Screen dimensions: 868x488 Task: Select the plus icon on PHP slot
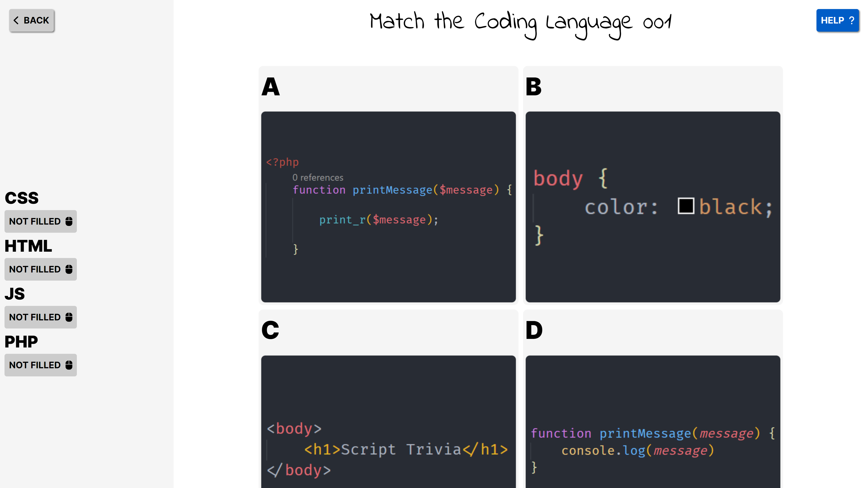pos(68,365)
